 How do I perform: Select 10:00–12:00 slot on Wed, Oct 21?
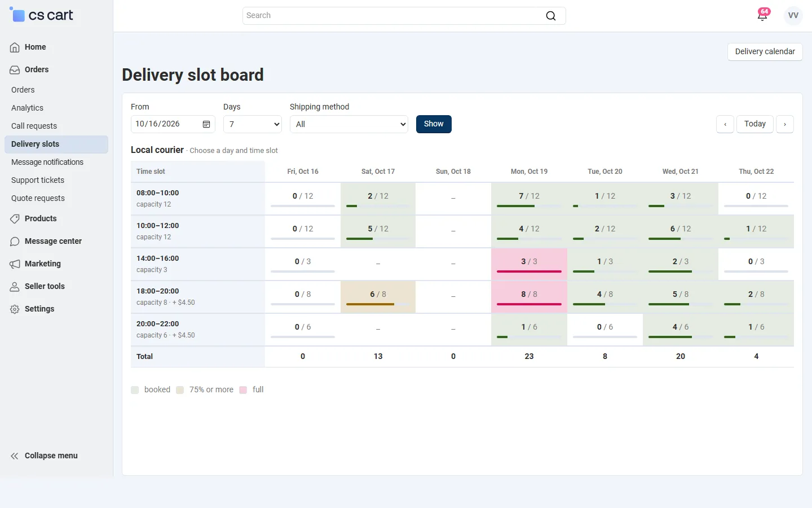point(681,231)
